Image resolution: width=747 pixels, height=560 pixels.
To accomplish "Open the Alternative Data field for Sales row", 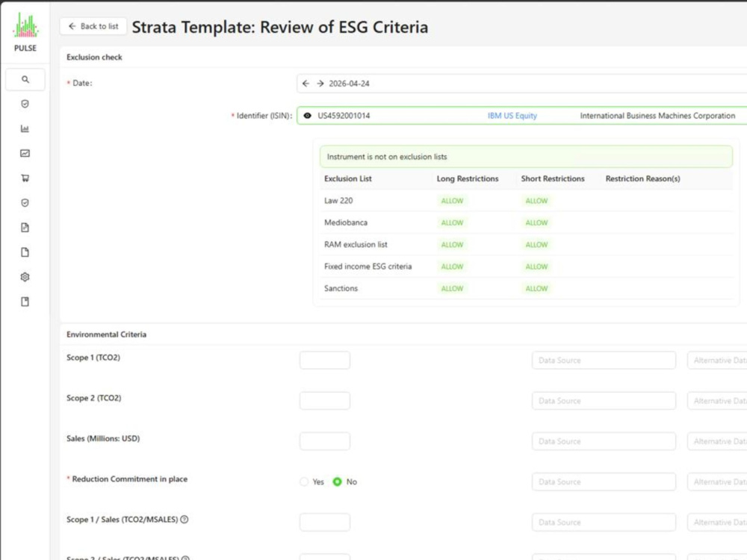I will 717,441.
